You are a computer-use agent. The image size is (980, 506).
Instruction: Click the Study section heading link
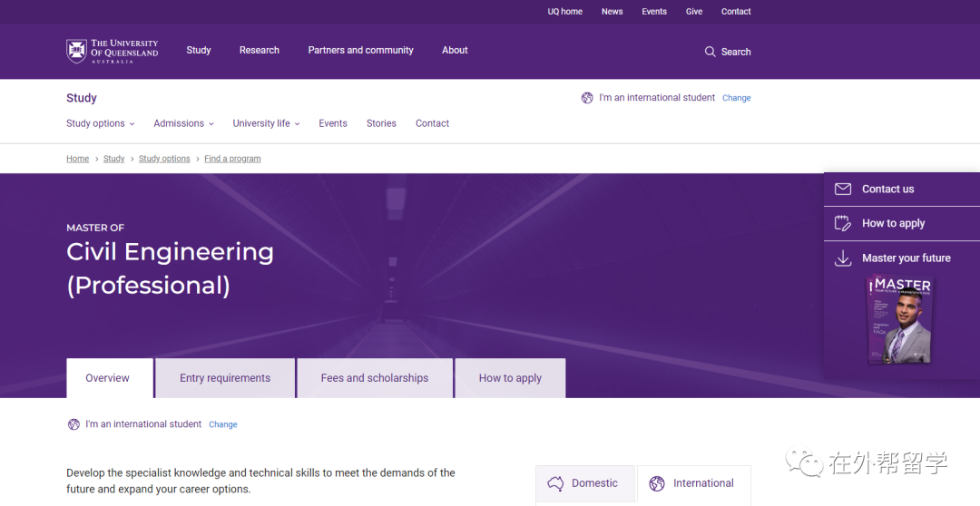pyautogui.click(x=82, y=98)
